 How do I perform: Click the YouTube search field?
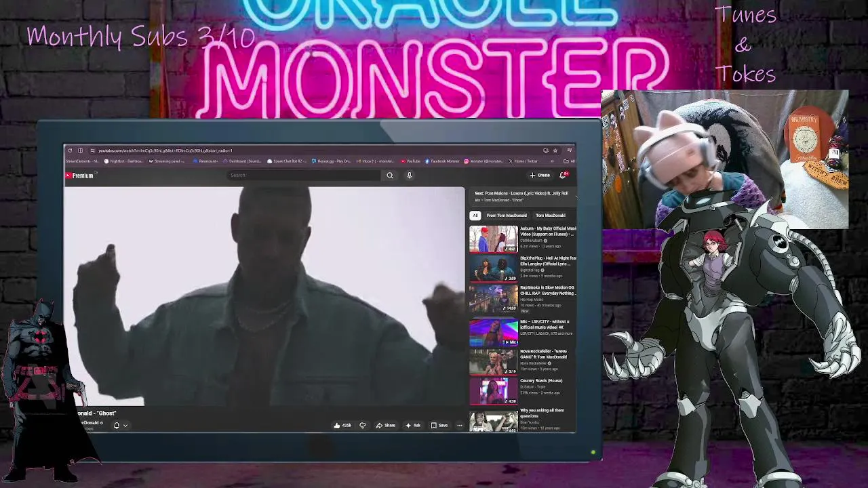[304, 176]
